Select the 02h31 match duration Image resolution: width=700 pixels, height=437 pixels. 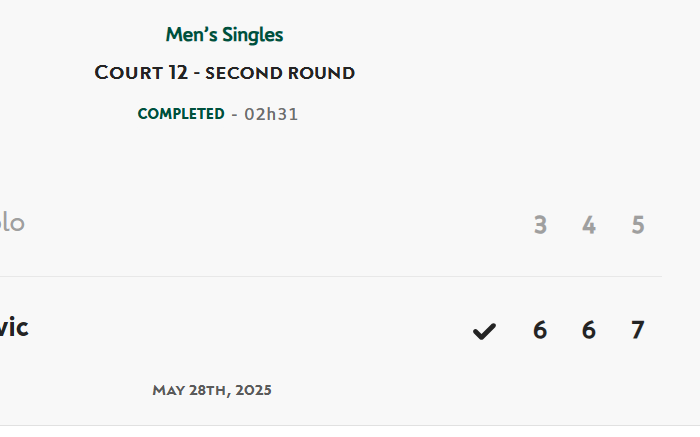271,114
